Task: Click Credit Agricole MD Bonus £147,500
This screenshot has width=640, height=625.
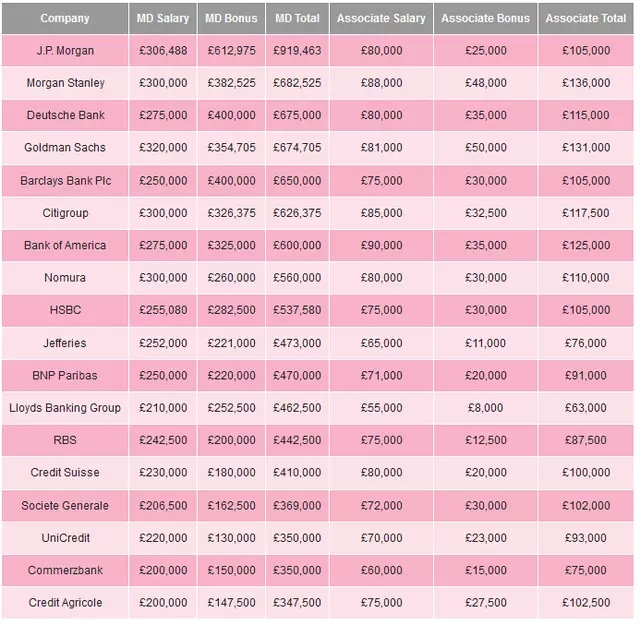Action: pyautogui.click(x=231, y=602)
